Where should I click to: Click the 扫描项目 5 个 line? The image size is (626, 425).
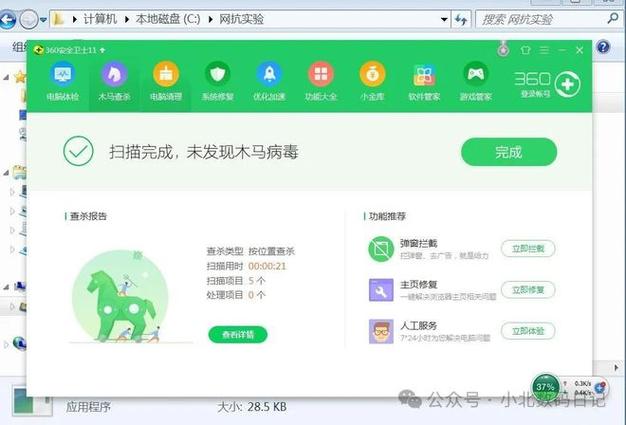pos(236,281)
